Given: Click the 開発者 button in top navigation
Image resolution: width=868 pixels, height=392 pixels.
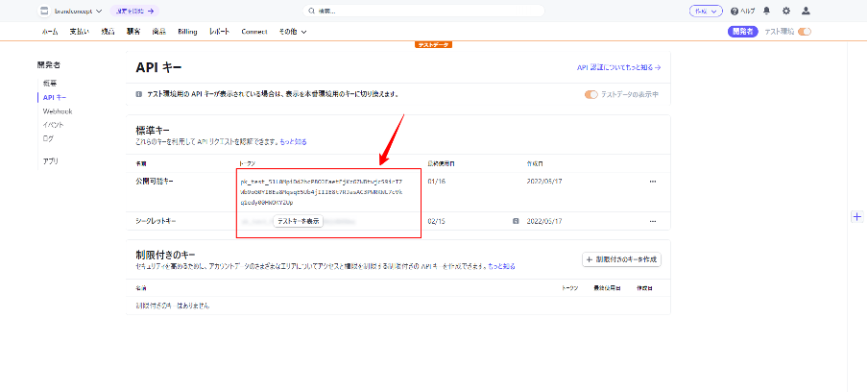Looking at the screenshot, I should click(x=742, y=32).
